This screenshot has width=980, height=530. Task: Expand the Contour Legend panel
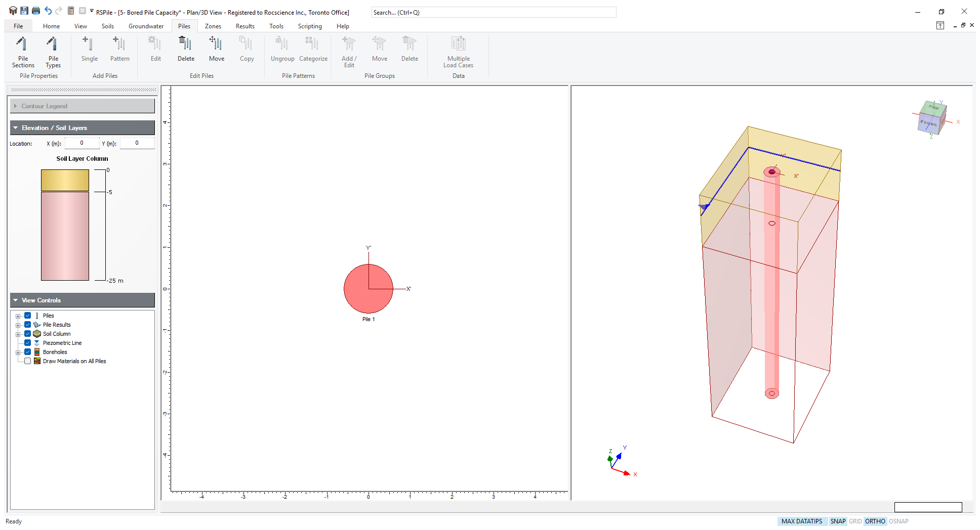tap(16, 106)
